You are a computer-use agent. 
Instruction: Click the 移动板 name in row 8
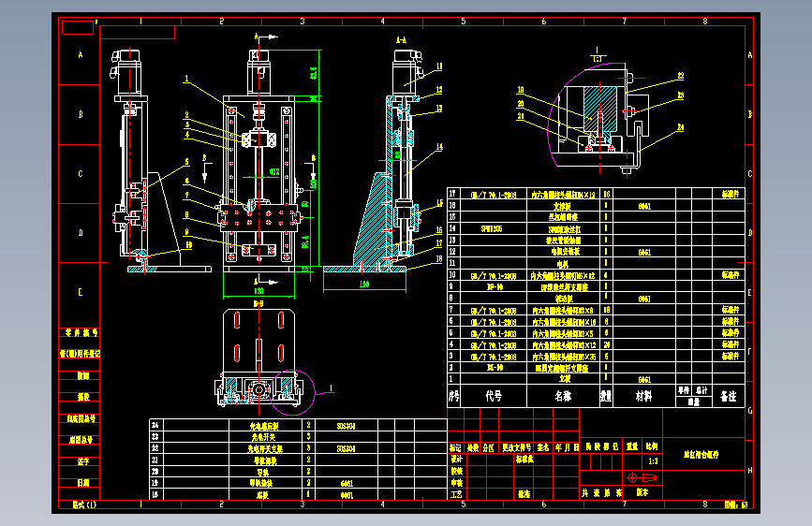(564, 299)
